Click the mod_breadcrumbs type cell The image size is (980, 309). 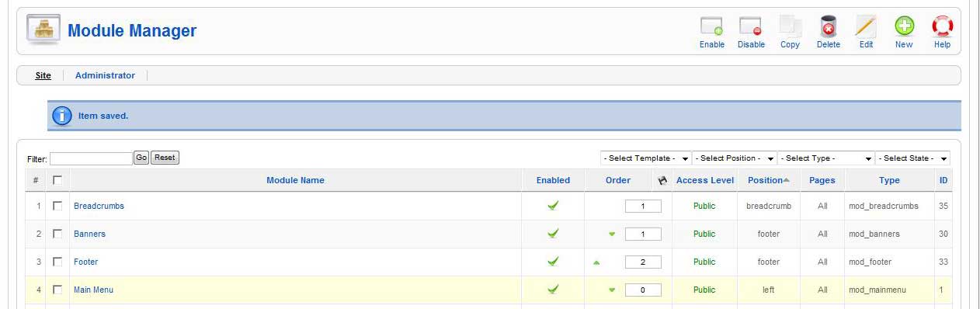pos(884,206)
